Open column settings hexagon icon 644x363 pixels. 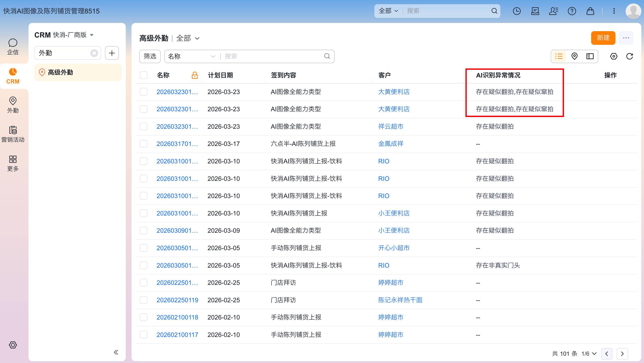[614, 56]
